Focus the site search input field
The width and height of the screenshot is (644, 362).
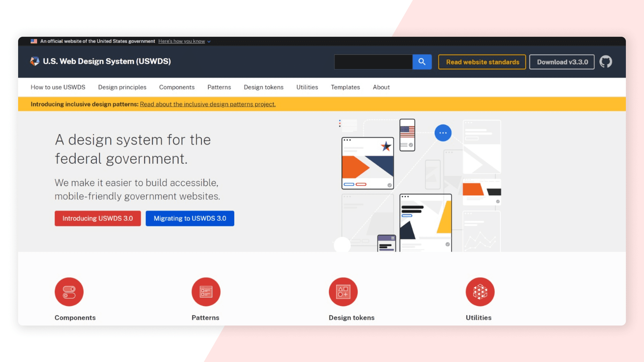tap(373, 62)
